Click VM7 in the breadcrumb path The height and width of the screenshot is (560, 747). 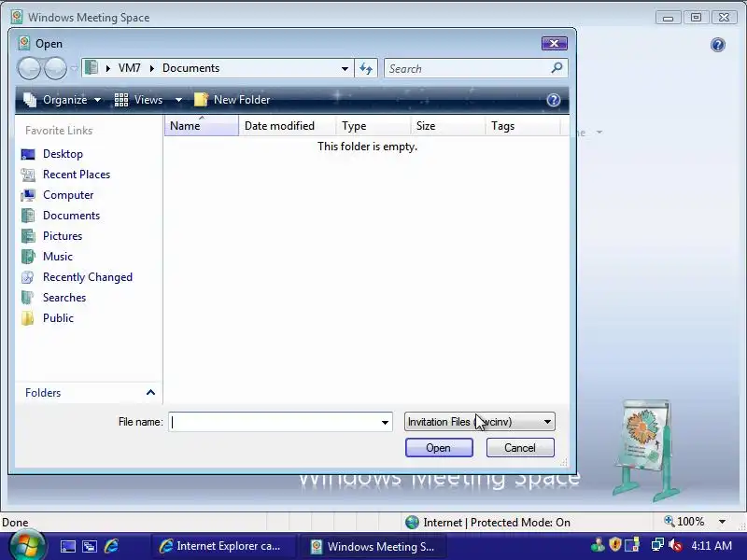129,68
